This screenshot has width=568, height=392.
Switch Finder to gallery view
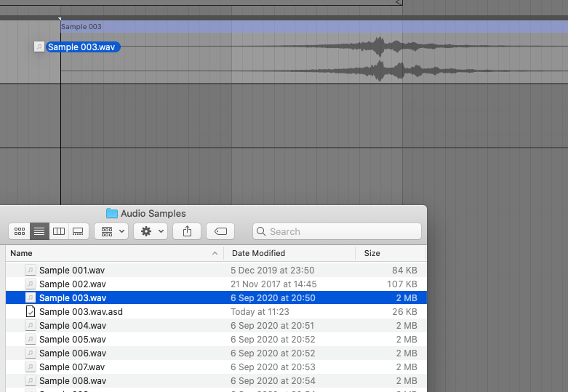(x=79, y=231)
